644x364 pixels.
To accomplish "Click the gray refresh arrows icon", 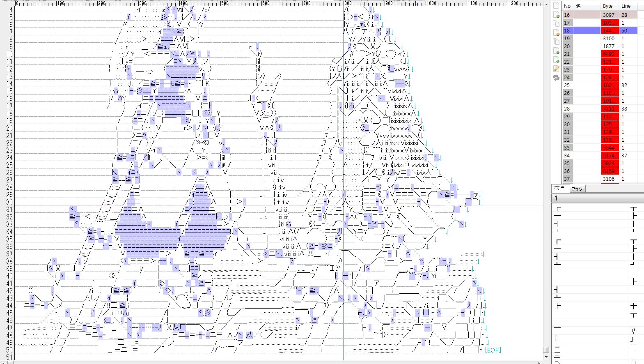I will pyautogui.click(x=556, y=78).
